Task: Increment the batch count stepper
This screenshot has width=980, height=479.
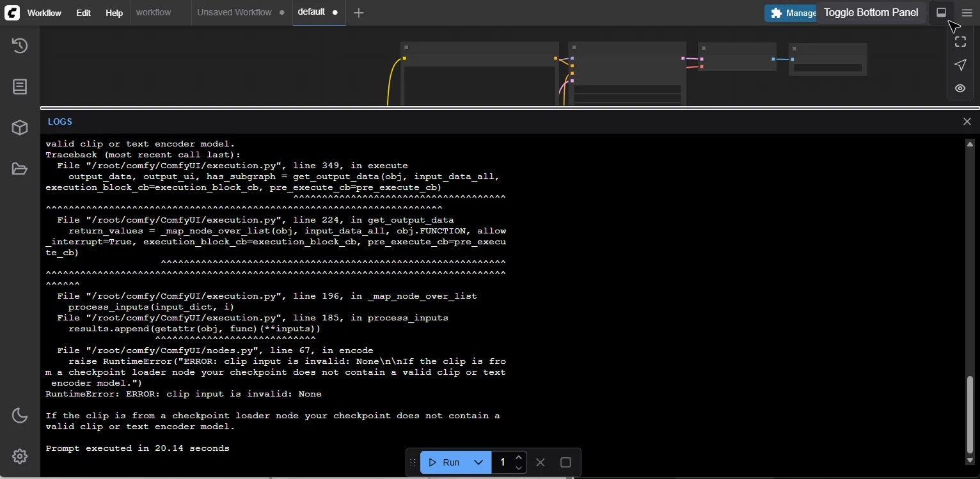Action: (519, 458)
